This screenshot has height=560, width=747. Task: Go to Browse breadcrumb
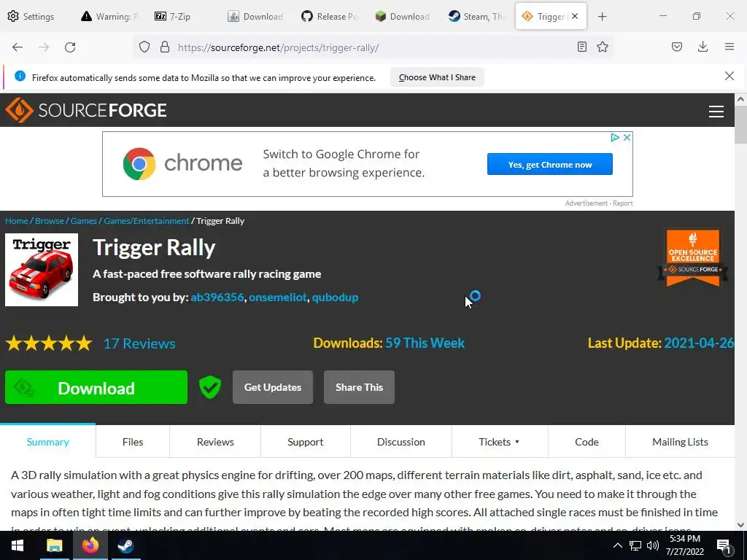click(x=50, y=221)
